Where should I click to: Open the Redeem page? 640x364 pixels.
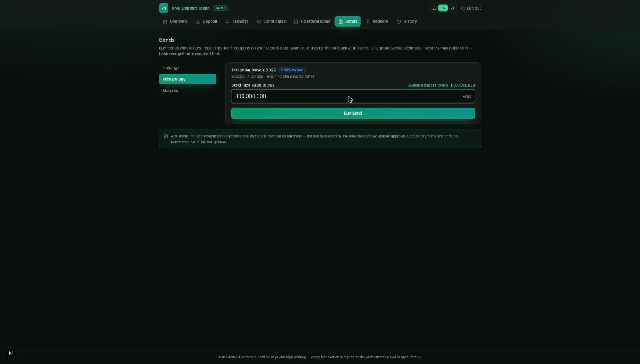(x=377, y=21)
